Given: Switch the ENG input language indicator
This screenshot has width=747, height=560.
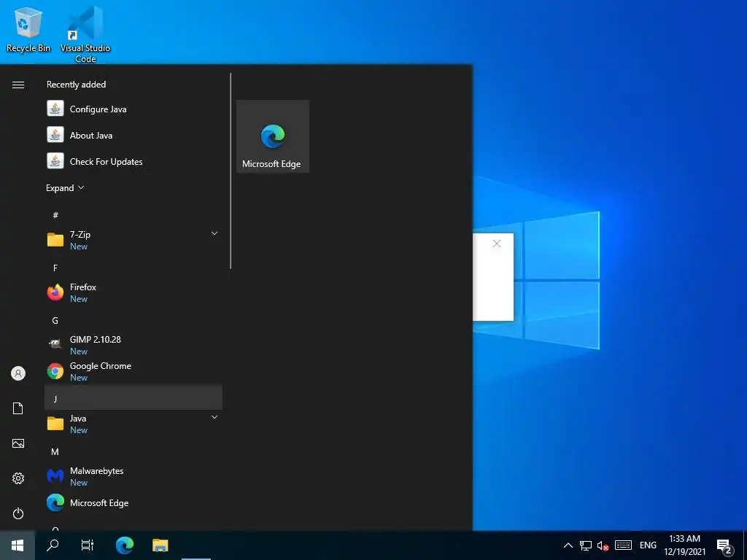Looking at the screenshot, I should coord(648,545).
